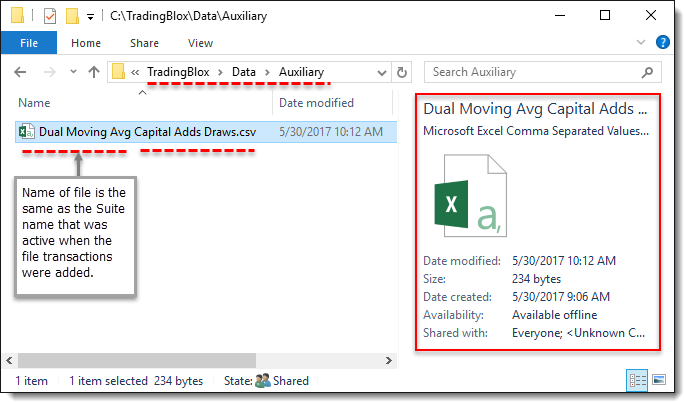Click the New Folder icon in title bar
The image size is (684, 402).
[x=72, y=16]
